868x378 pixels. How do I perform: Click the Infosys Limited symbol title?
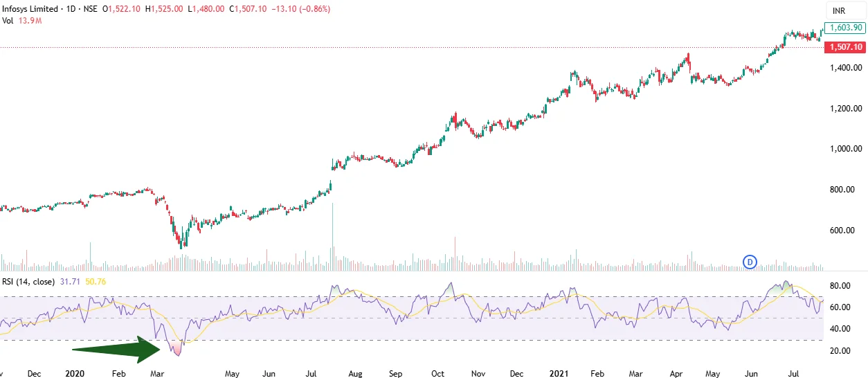[31, 9]
